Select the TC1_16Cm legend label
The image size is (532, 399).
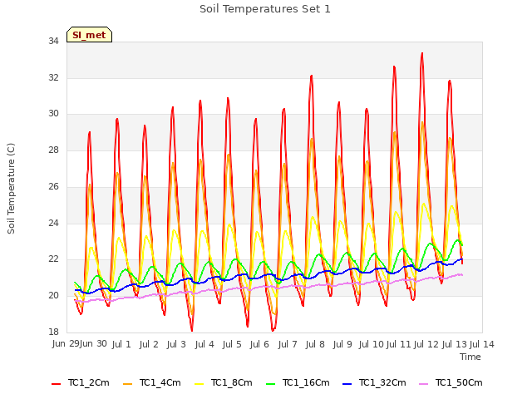(x=306, y=382)
